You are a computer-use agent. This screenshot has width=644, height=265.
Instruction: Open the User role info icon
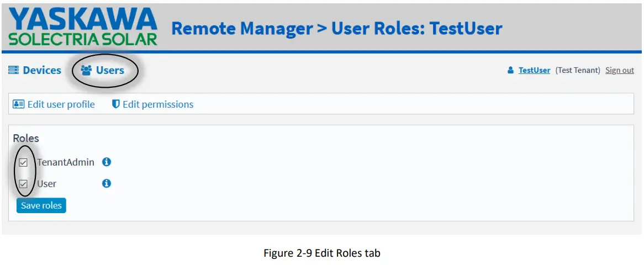tap(107, 183)
